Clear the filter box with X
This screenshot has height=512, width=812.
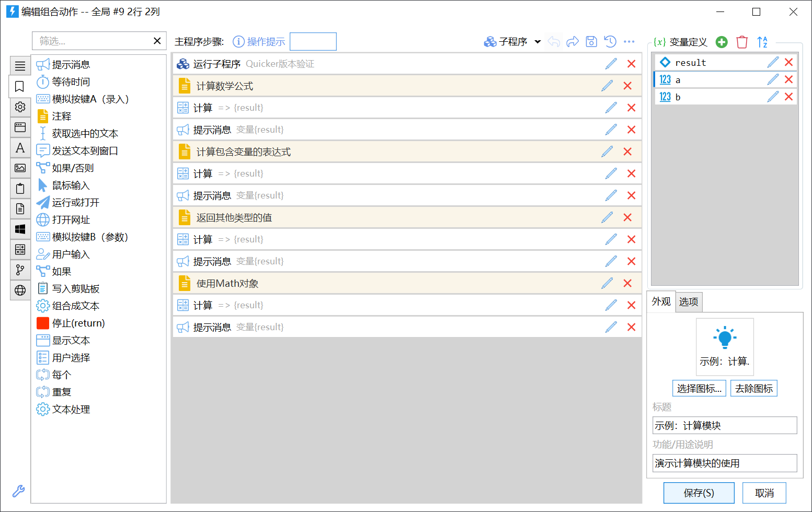point(157,41)
